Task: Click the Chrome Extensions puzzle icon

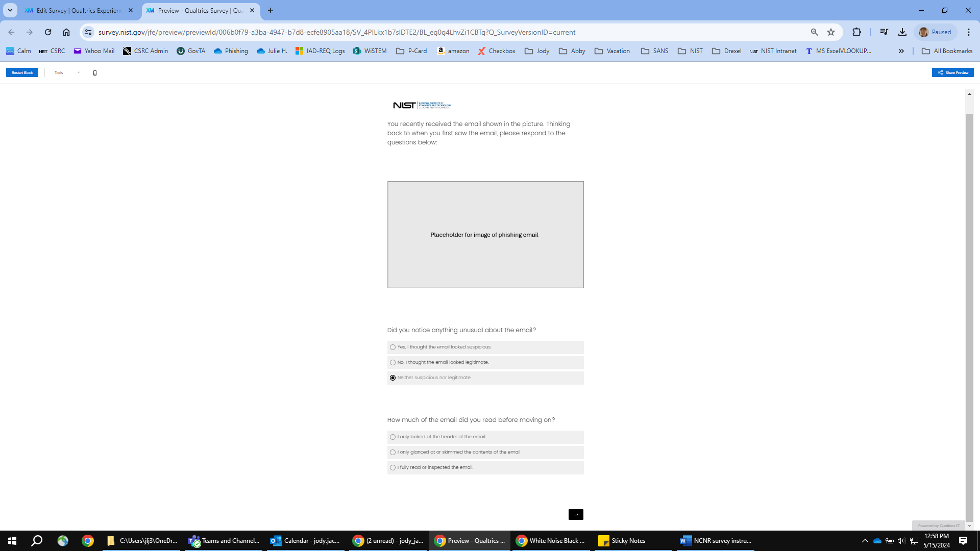Action: click(x=856, y=32)
